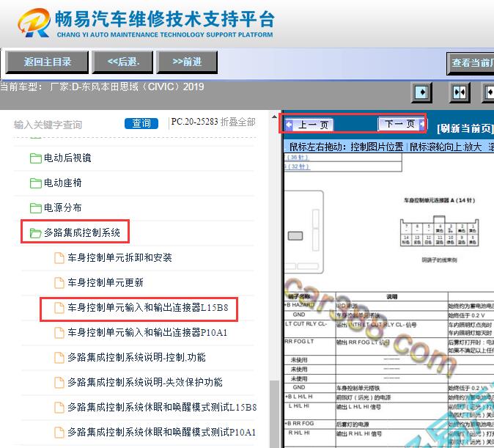
Task: Open 查看当前 button at top right
Action: coord(471,63)
